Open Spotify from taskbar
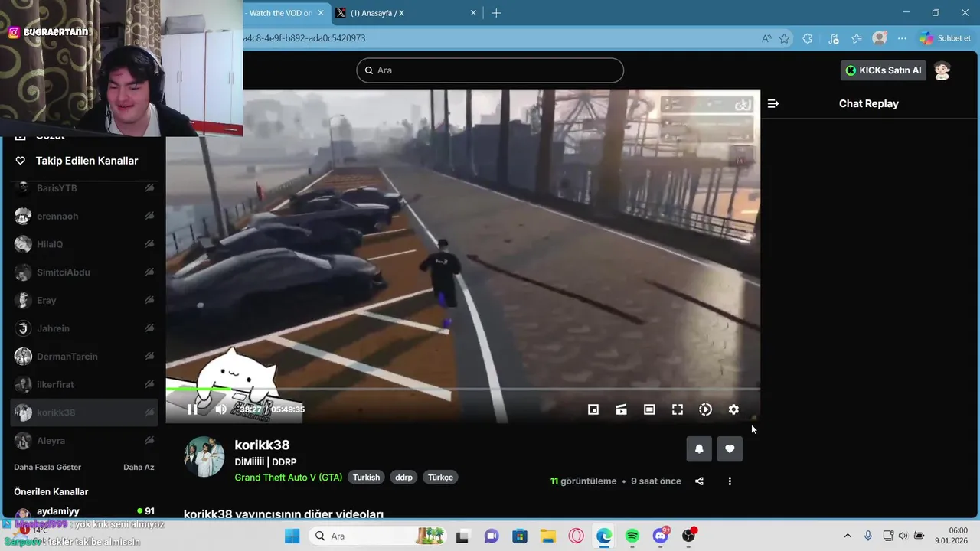Viewport: 980px width, 551px height. (x=632, y=536)
